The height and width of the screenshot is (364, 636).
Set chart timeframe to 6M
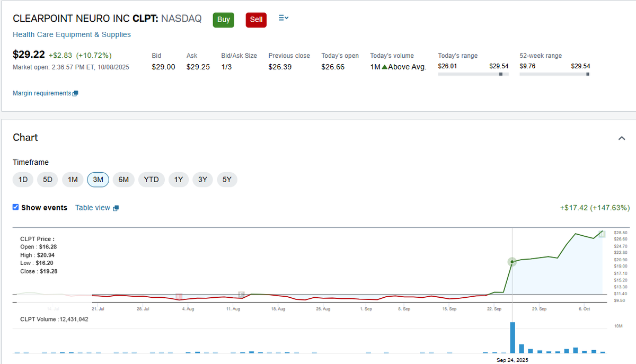pyautogui.click(x=123, y=180)
